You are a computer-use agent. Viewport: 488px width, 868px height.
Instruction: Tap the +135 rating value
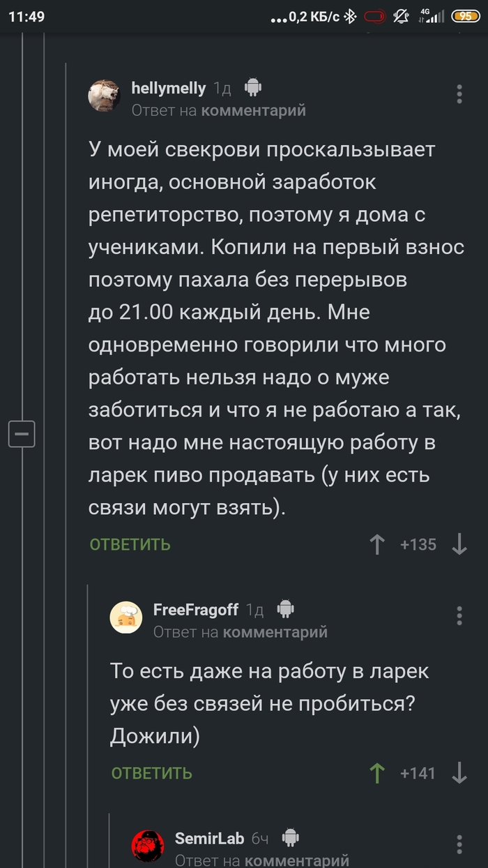point(418,544)
